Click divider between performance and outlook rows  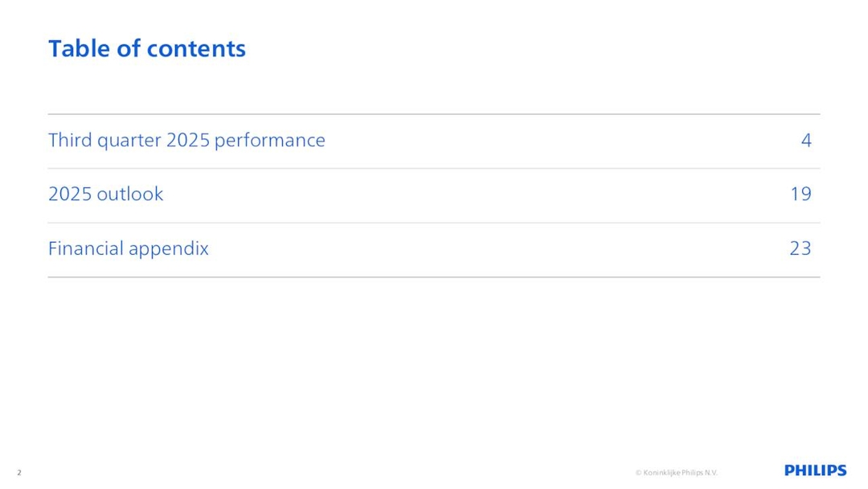434,169
